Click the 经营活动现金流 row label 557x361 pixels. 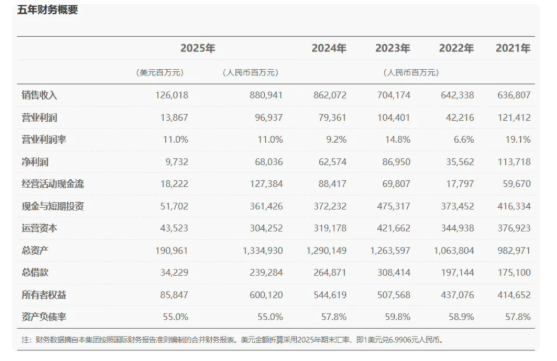[53, 184]
